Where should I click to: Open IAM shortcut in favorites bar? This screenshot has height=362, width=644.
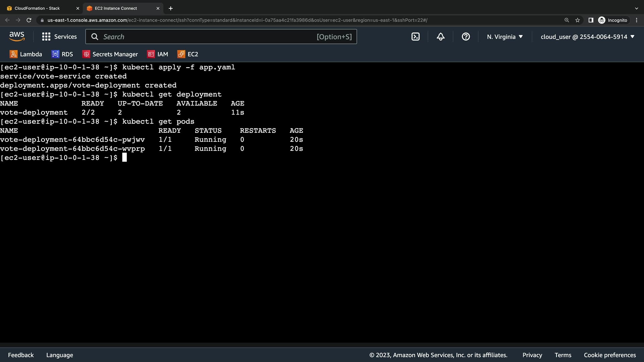click(x=158, y=54)
